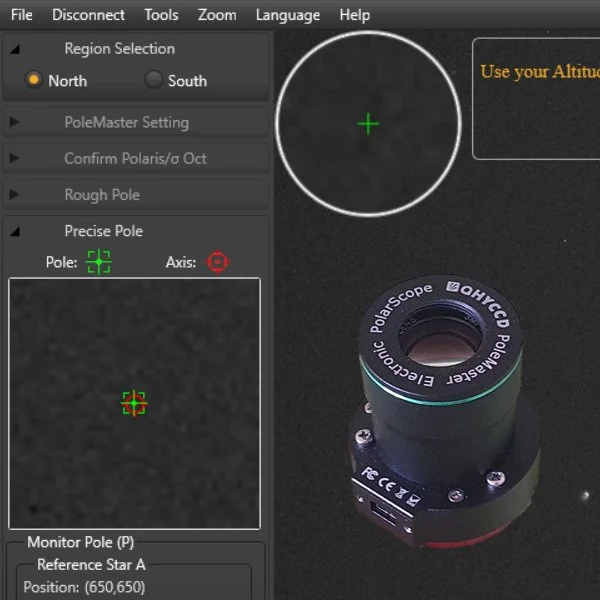This screenshot has width=600, height=600.
Task: Click the Disconnect menu item
Action: pos(88,15)
